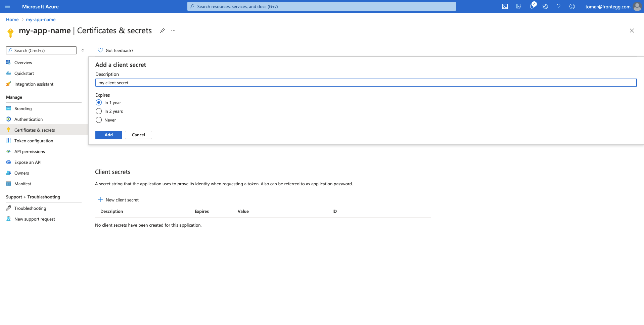Click the Integration assistant rocket icon
Image resolution: width=644 pixels, height=325 pixels.
[x=8, y=84]
